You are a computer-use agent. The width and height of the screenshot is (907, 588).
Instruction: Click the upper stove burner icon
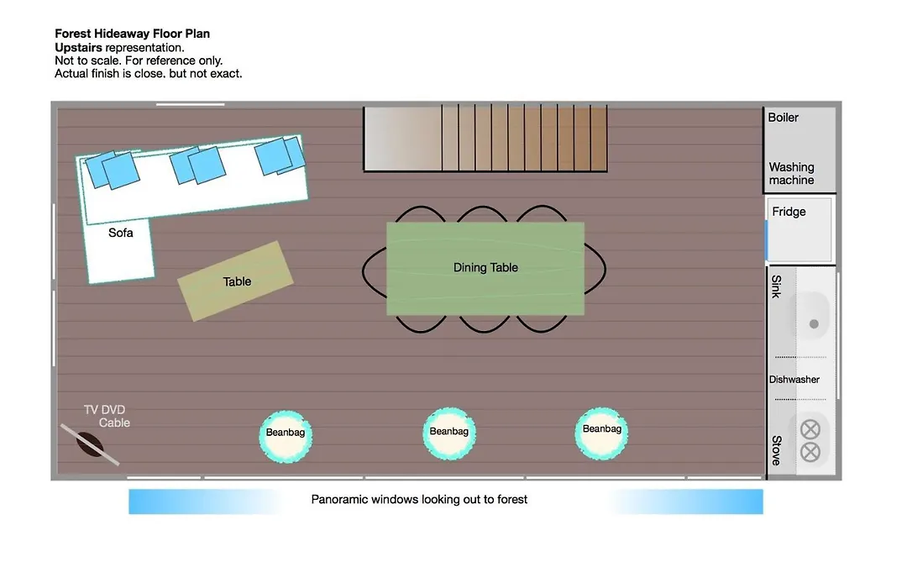point(810,429)
